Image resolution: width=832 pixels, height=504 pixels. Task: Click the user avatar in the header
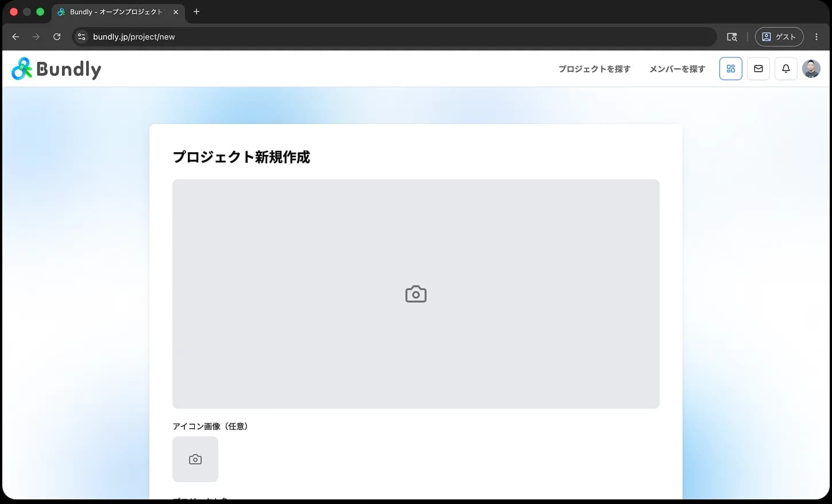click(811, 69)
